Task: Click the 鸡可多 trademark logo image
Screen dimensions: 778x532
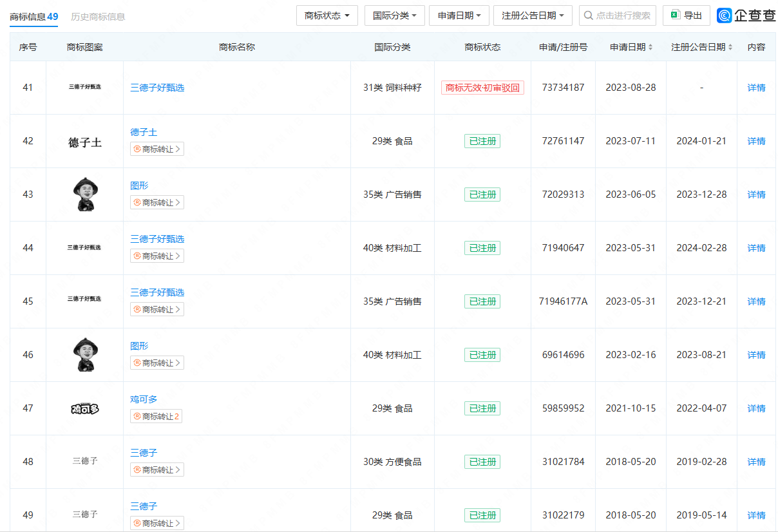Action: (x=85, y=408)
